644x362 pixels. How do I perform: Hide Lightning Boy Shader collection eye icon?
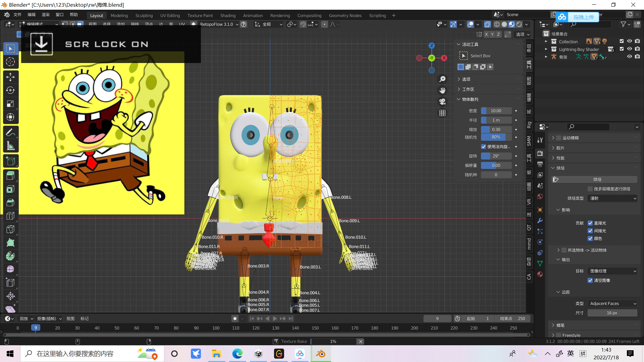630,49
